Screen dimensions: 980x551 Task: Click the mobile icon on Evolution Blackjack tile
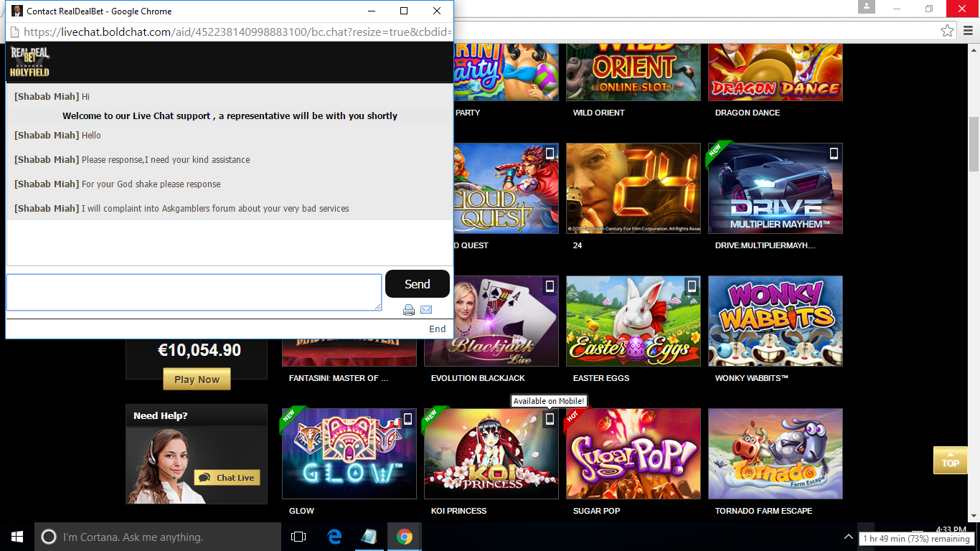(x=550, y=286)
